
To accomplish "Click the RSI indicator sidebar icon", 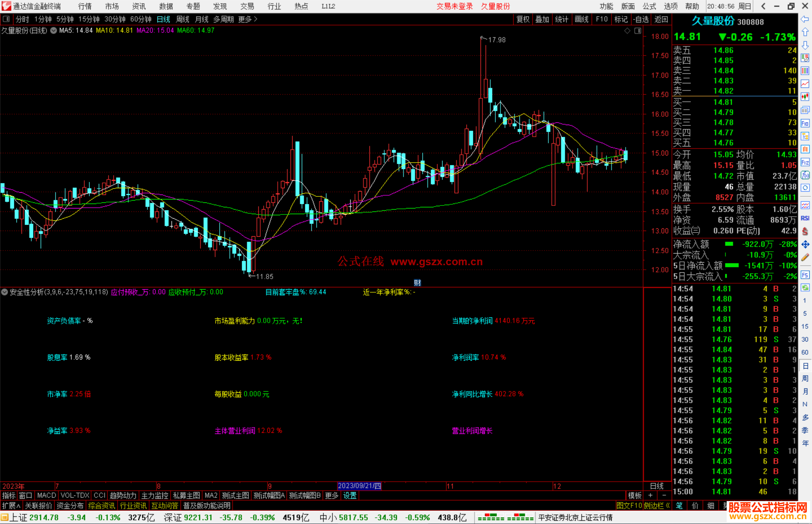I will tap(805, 218).
